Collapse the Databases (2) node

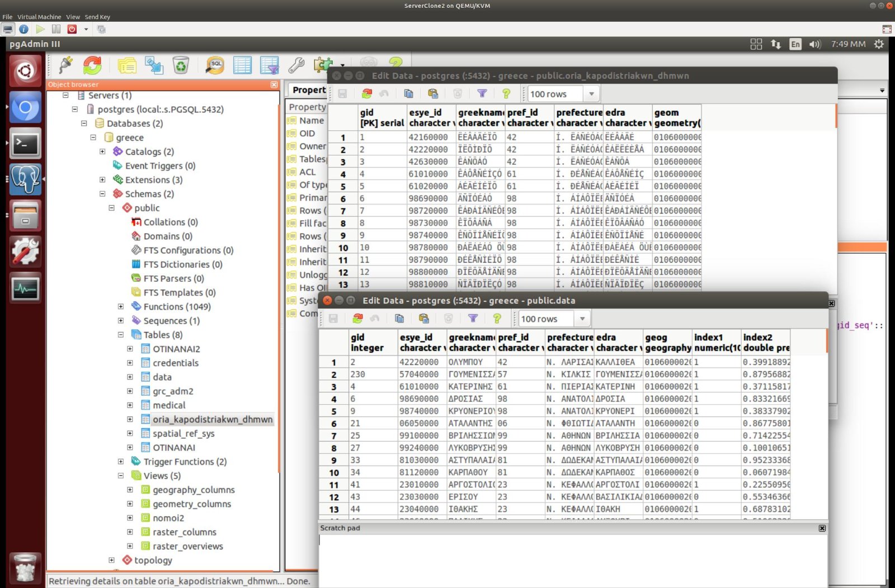click(84, 123)
